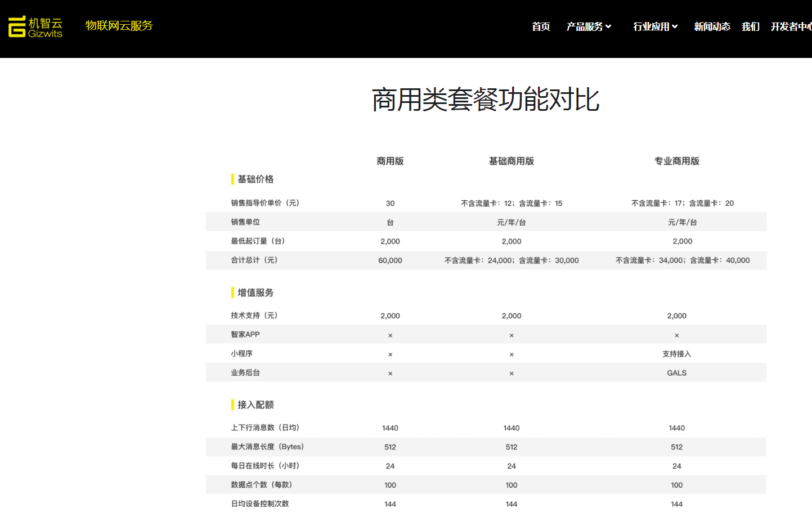Click 不含流量卡：34,000；含流量卡：40,000 cell

pyautogui.click(x=683, y=260)
